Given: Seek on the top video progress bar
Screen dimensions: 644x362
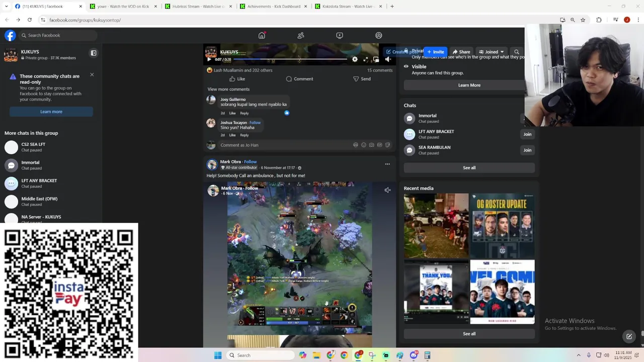Looking at the screenshot, I should coord(290,59).
